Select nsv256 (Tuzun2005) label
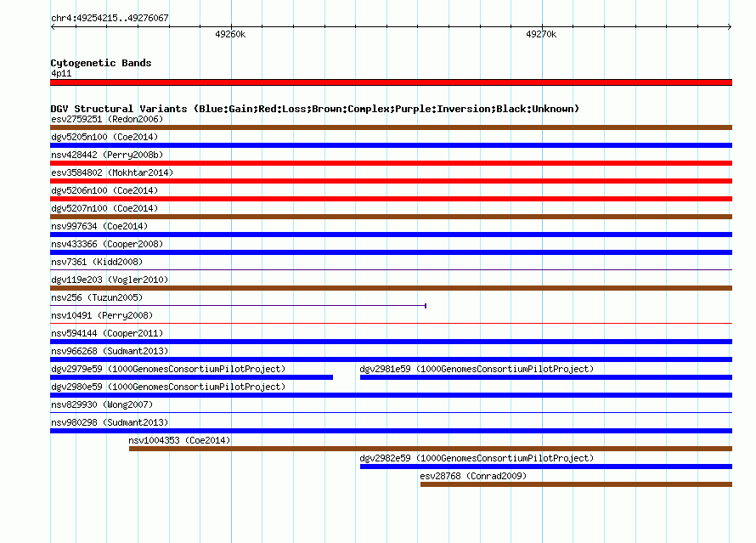This screenshot has height=543, width=756. (x=97, y=297)
